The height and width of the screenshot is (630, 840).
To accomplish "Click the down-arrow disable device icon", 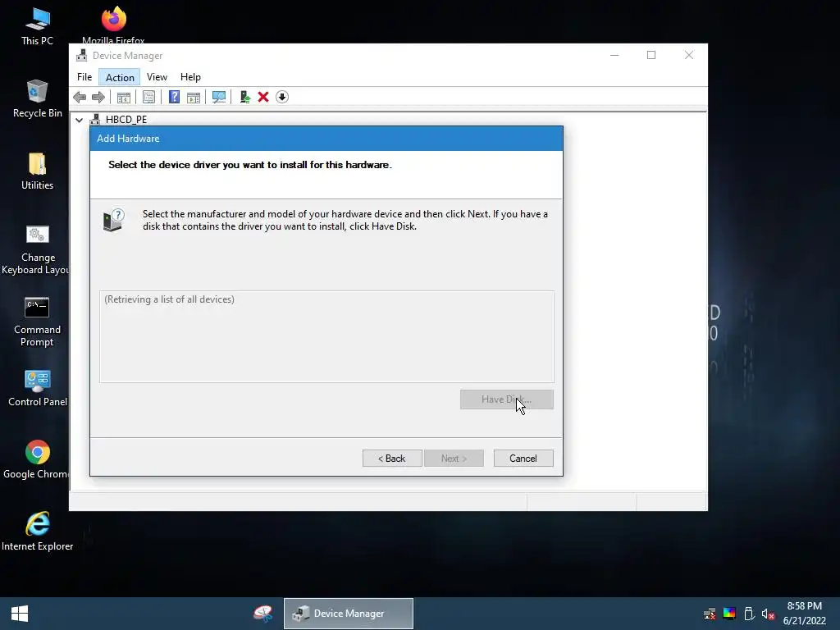I will 282,97.
